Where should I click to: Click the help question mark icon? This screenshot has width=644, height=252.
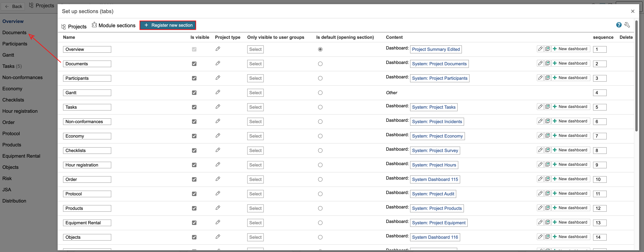(618, 25)
